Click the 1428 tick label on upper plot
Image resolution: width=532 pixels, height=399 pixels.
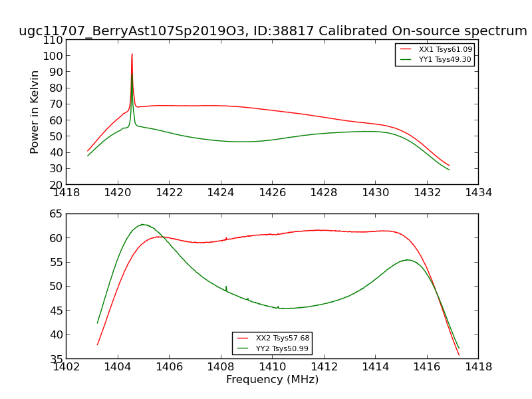click(324, 193)
